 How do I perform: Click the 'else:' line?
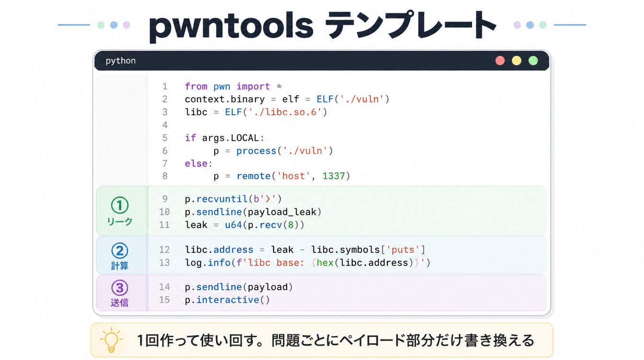[199, 164]
